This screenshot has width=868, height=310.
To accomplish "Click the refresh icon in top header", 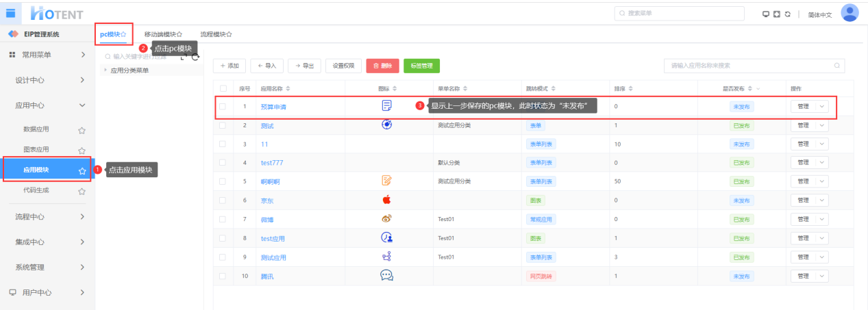I will pos(788,14).
